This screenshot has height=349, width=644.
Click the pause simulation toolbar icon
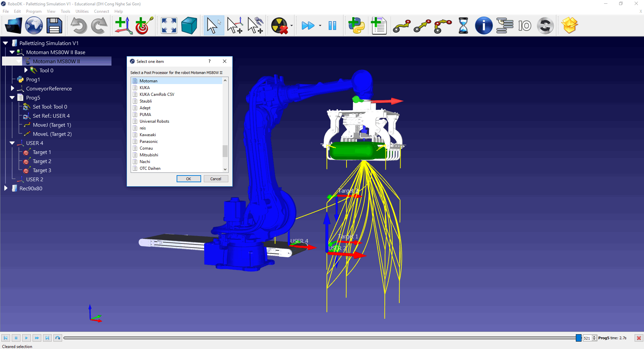click(332, 26)
